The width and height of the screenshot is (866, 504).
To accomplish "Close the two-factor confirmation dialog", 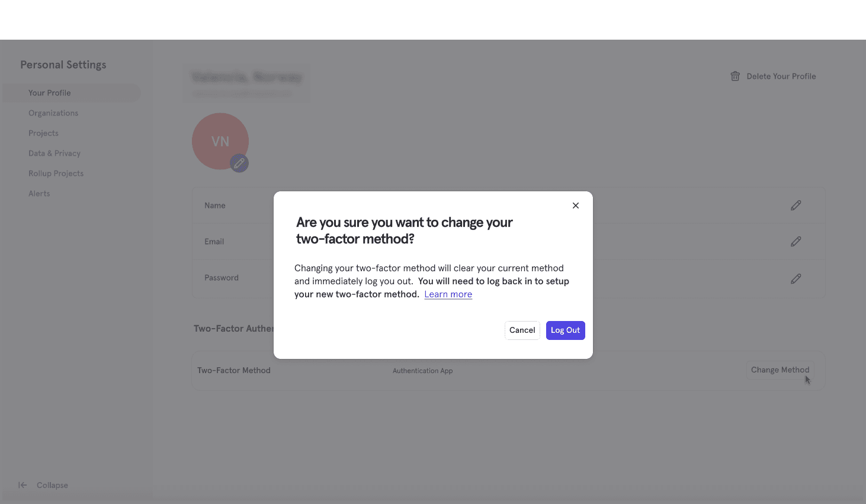I will (575, 205).
